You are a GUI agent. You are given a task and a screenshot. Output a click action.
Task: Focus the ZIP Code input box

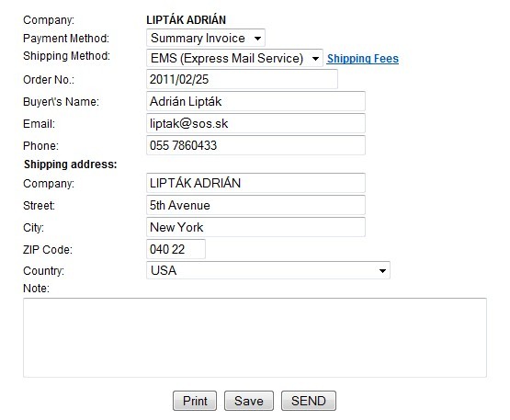click(176, 249)
